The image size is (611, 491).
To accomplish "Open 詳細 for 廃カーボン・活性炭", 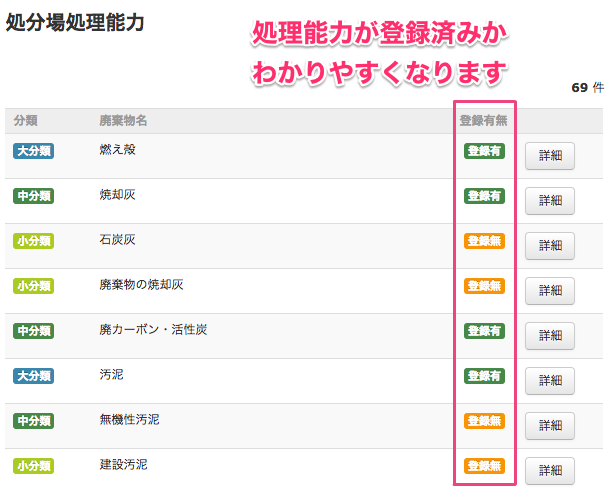I will click(550, 335).
